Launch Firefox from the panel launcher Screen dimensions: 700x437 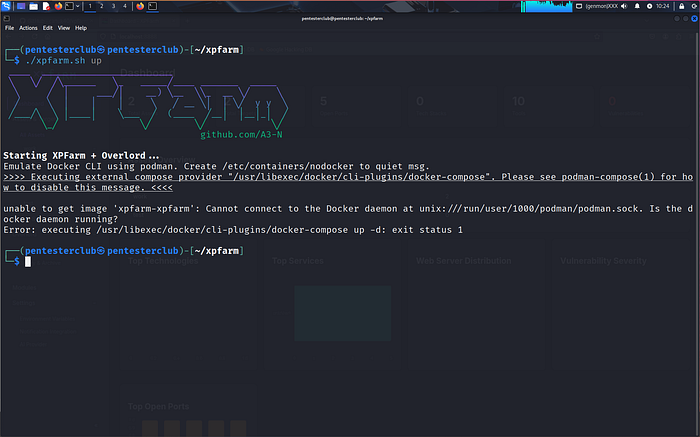click(58, 6)
